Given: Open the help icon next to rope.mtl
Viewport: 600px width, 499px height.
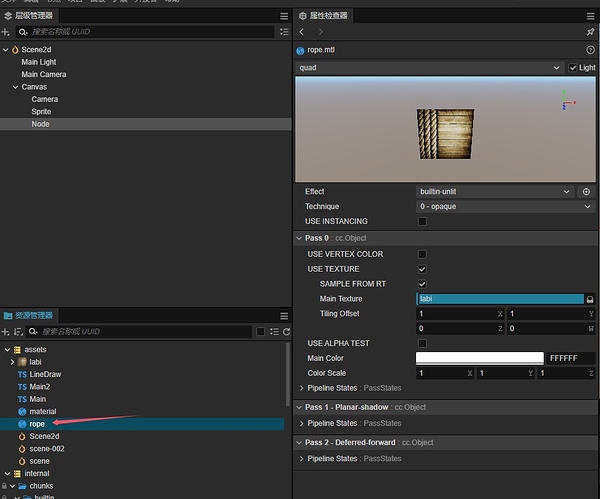Looking at the screenshot, I should click(x=590, y=50).
